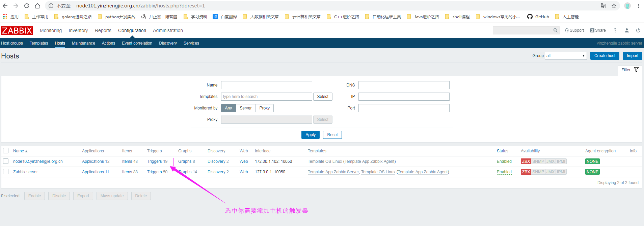Click the Create host button
Screen dimensions: 644x226
tap(605, 56)
